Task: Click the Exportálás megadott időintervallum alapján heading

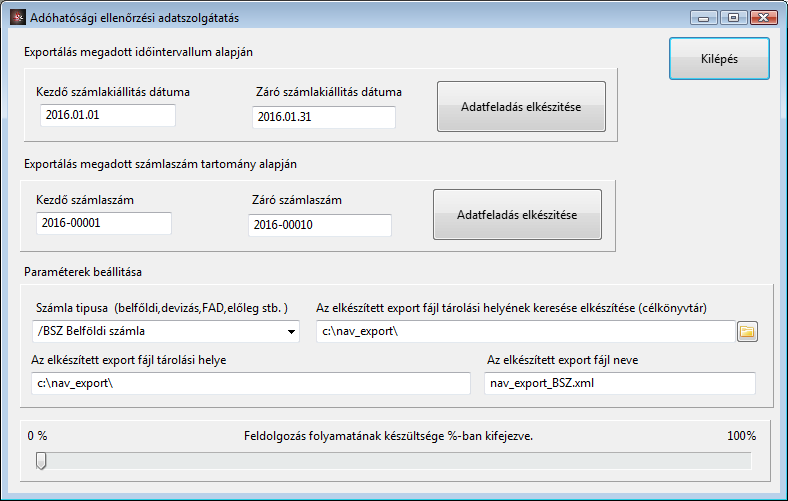Action: tap(138, 52)
